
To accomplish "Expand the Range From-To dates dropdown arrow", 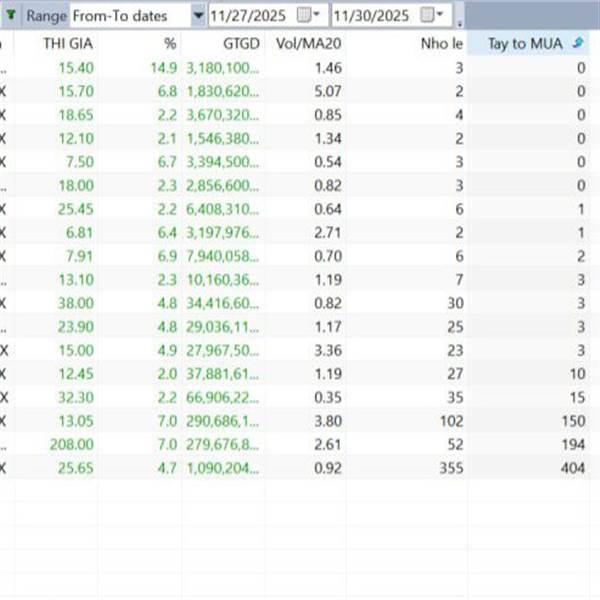I will pos(199,16).
